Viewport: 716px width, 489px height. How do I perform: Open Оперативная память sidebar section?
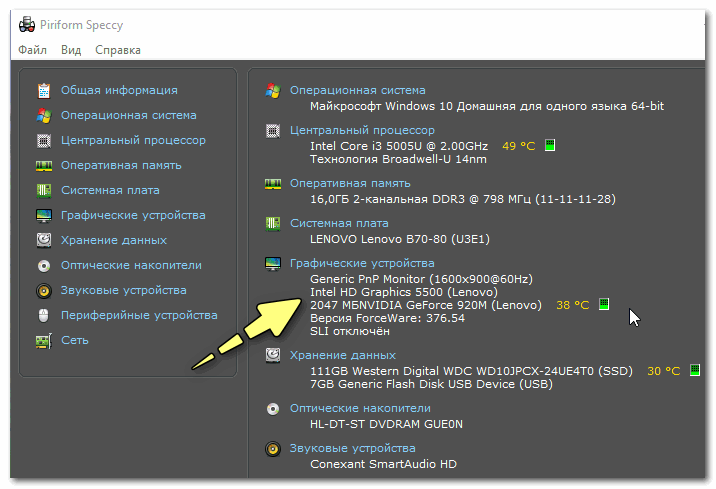pos(121,165)
